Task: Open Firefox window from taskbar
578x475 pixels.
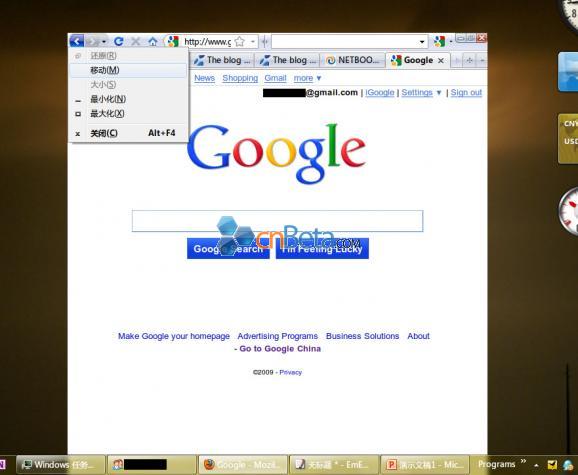Action: (243, 465)
